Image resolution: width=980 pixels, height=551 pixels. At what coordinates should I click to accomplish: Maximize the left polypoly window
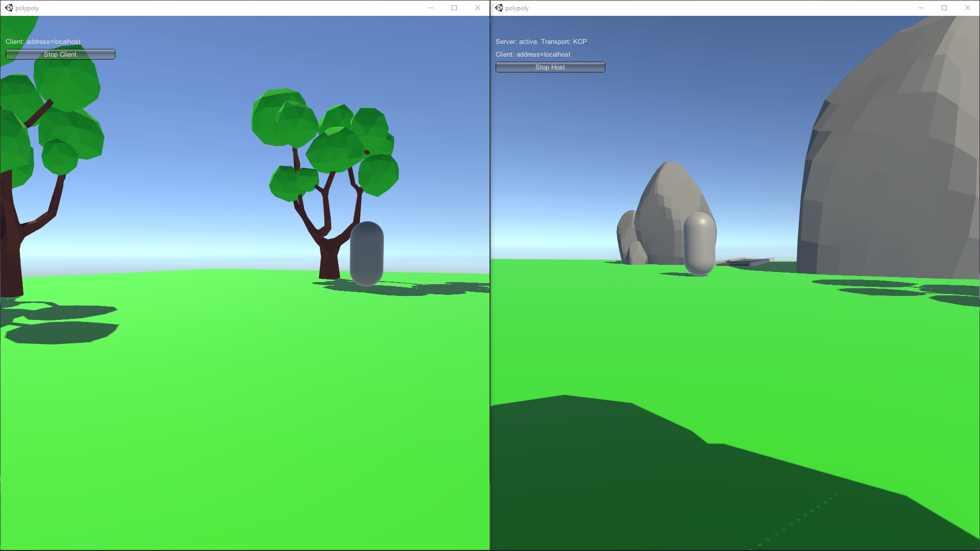(454, 8)
